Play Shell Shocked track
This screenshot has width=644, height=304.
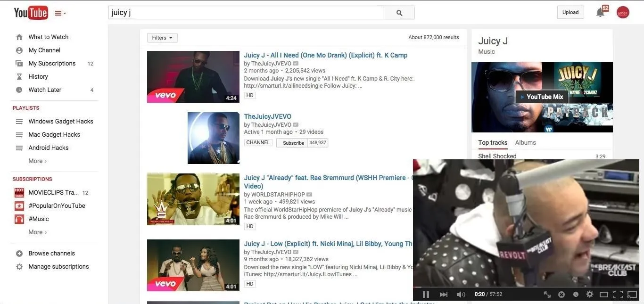(497, 156)
